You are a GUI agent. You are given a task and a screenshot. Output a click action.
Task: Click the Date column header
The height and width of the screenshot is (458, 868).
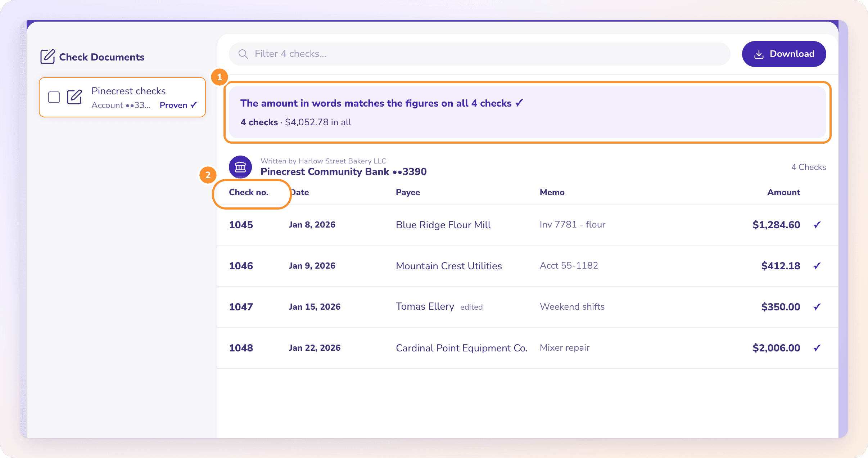(x=299, y=192)
